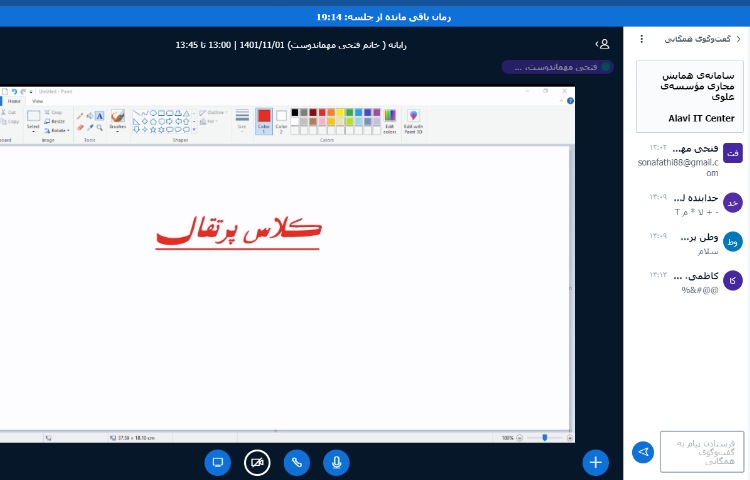Click the Undo arrow in Paint title bar

pos(14,91)
